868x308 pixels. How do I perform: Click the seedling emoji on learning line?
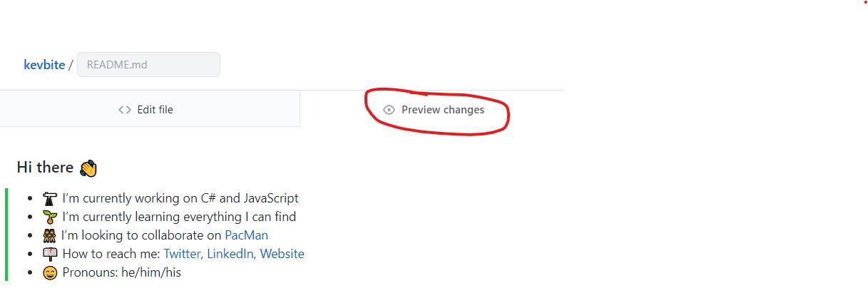(50, 217)
